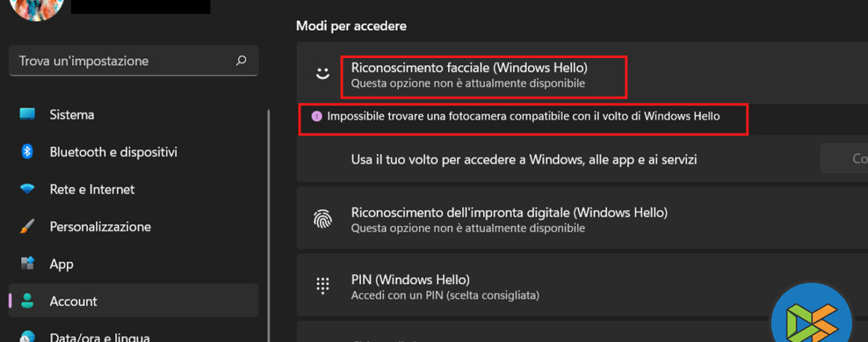Click the facial recognition smiley icon

[322, 74]
